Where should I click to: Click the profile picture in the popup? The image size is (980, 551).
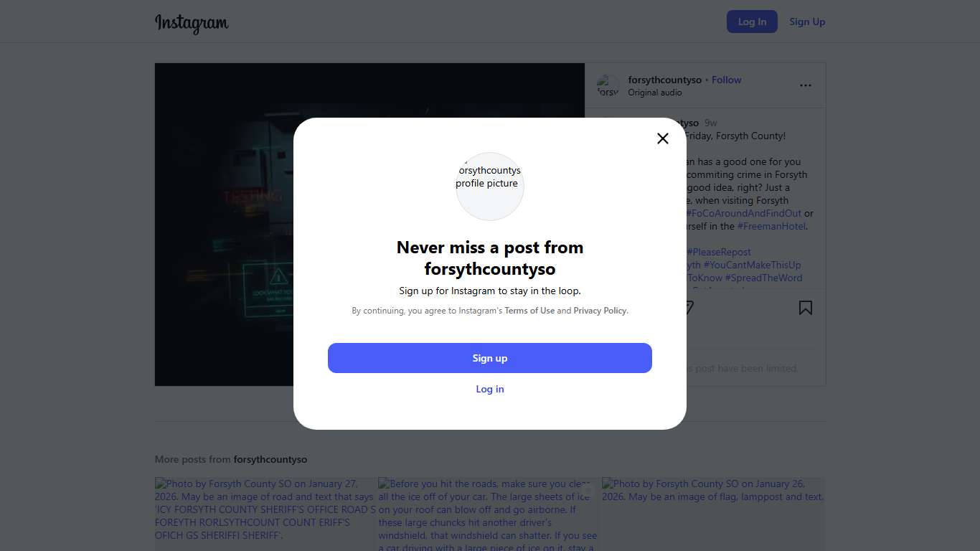(x=490, y=186)
